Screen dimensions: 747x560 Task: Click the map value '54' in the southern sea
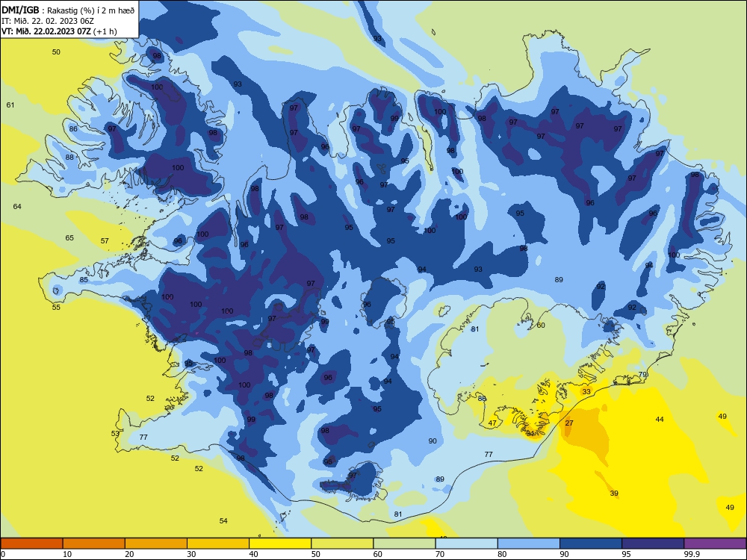[223, 520]
